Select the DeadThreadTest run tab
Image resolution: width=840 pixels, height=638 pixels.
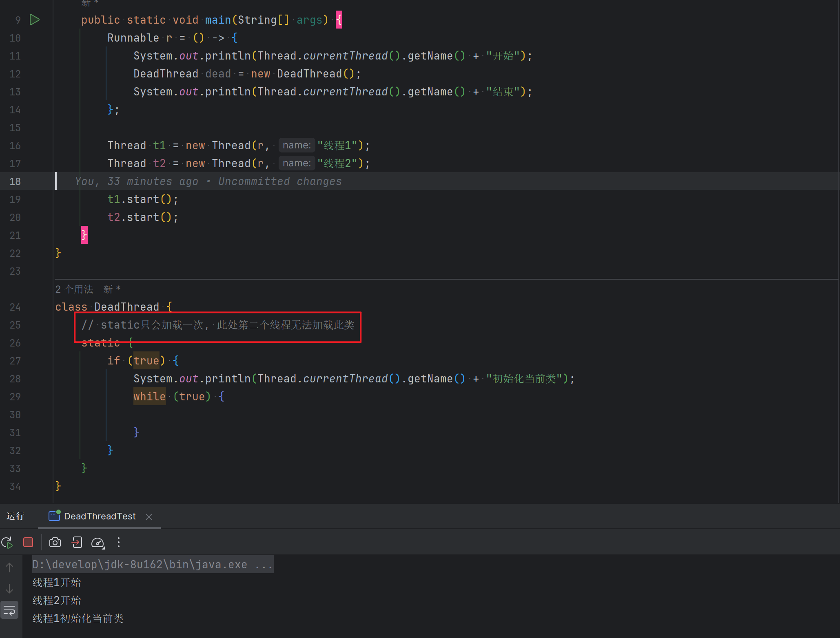(100, 517)
